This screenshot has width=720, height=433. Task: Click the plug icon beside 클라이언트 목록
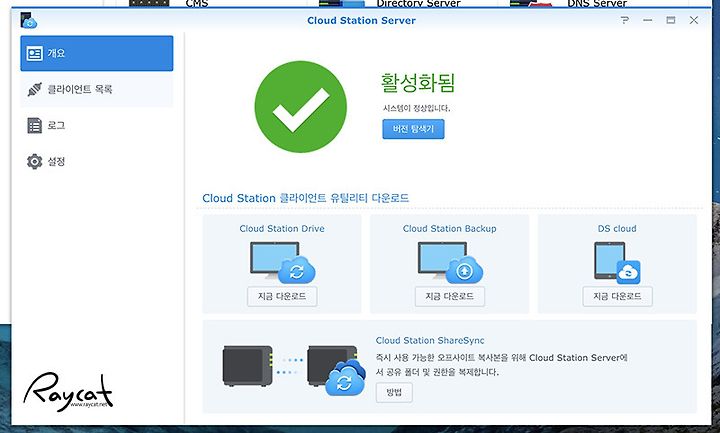pyautogui.click(x=34, y=90)
